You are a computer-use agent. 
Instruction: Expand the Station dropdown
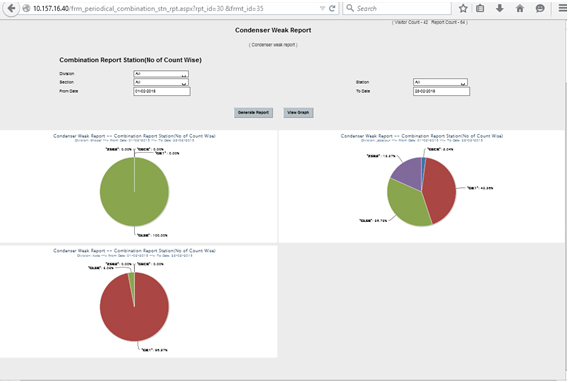coord(440,82)
